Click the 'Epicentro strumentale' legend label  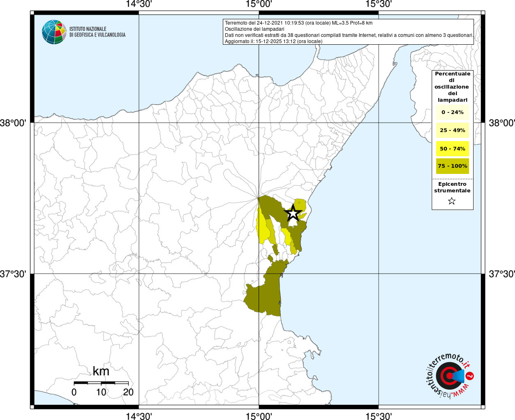452,187
